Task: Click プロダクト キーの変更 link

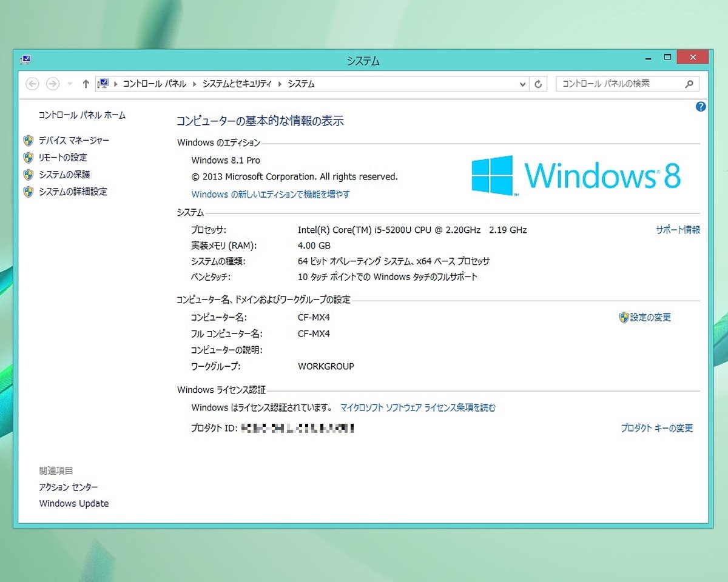Action: pyautogui.click(x=656, y=428)
